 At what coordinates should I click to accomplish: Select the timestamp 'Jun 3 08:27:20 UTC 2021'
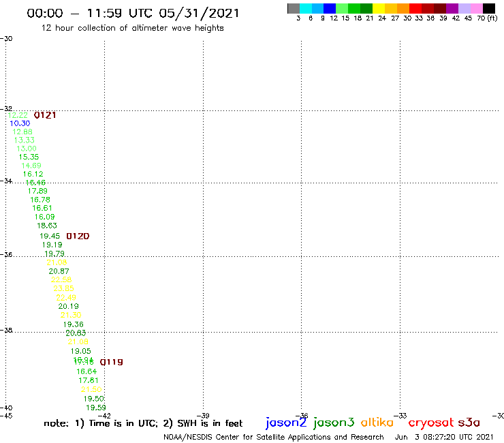[x=444, y=438]
